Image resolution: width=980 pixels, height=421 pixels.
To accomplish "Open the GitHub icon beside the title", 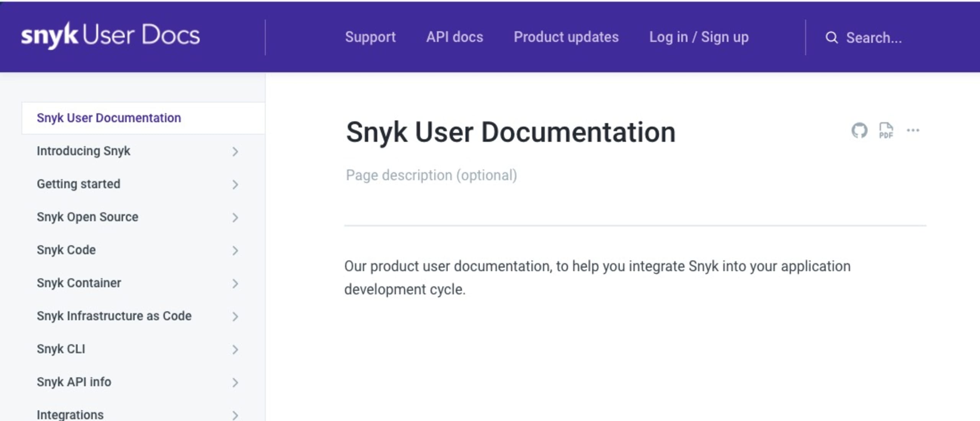I will click(x=859, y=131).
